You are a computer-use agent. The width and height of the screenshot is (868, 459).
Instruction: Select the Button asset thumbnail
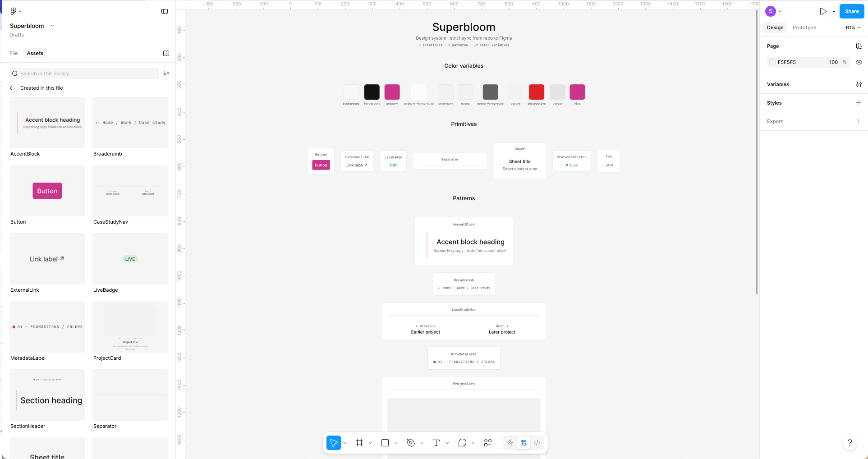[x=47, y=191]
